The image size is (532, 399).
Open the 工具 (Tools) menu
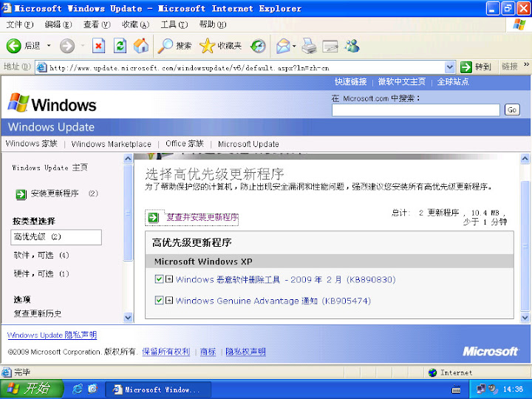click(174, 24)
